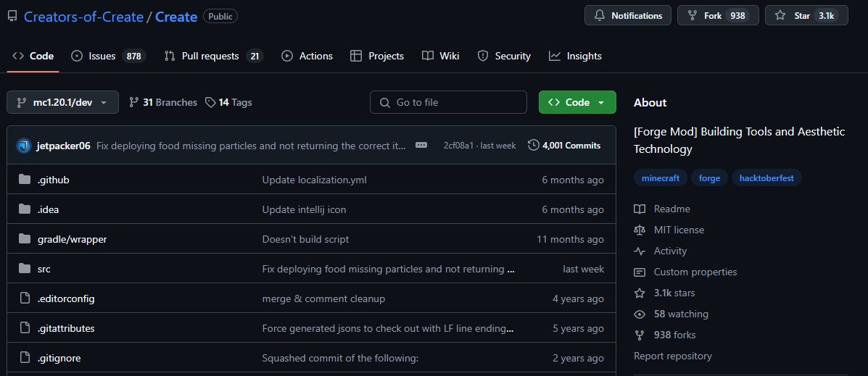This screenshot has width=868, height=376.
Task: Open the src folder
Action: (x=44, y=269)
